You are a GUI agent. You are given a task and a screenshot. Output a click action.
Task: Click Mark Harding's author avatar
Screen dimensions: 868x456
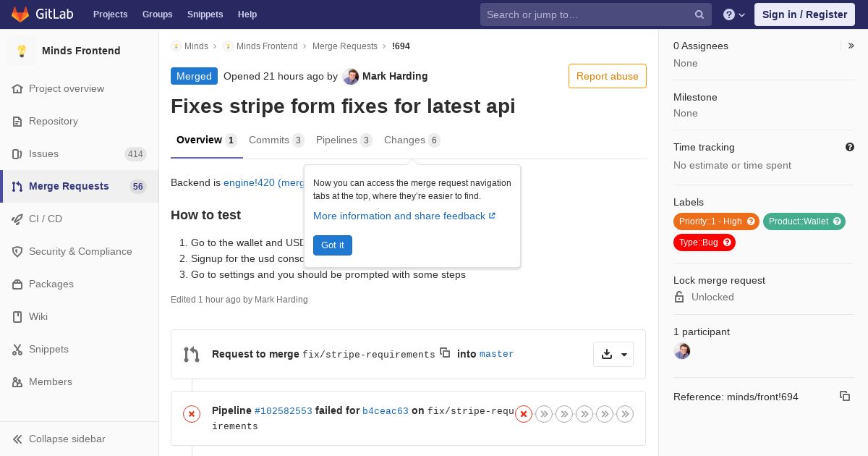(x=351, y=76)
